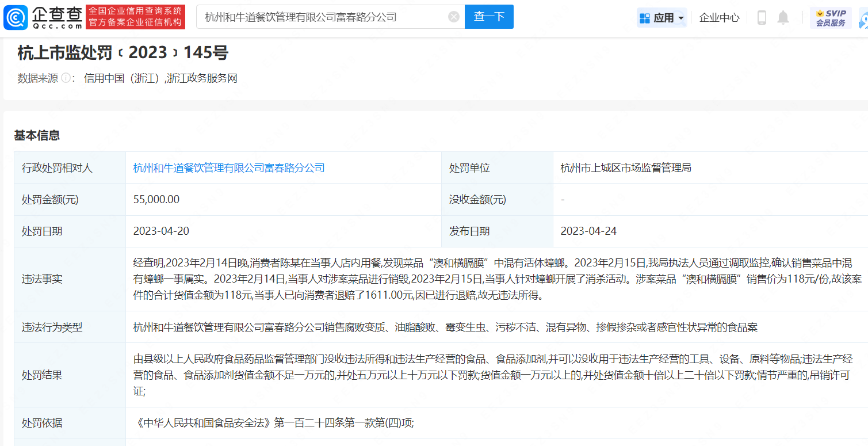The height and width of the screenshot is (446, 868).
Task: Open SVIP 会员服务 membership badge
Action: tap(831, 18)
